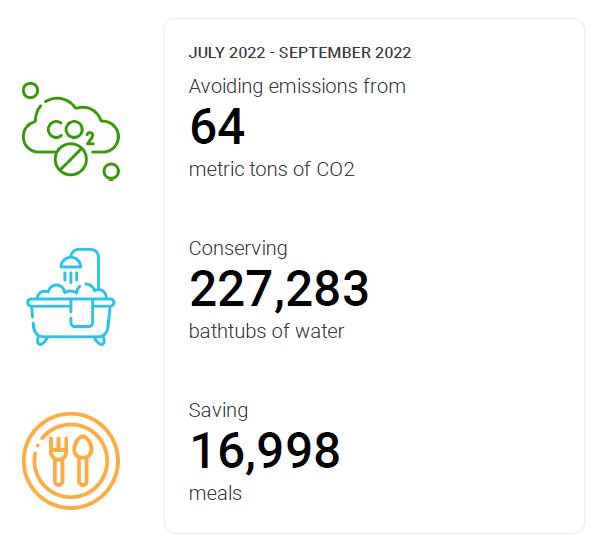Click the "bathtubs of water" caption
Image resolution: width=603 pixels, height=556 pixels.
click(x=266, y=331)
